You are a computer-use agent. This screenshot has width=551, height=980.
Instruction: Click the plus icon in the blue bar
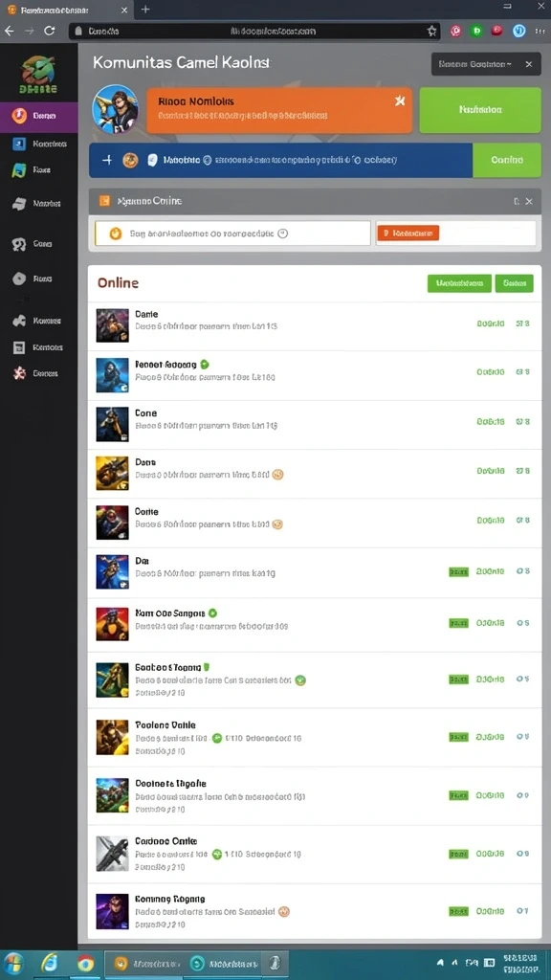(x=107, y=160)
